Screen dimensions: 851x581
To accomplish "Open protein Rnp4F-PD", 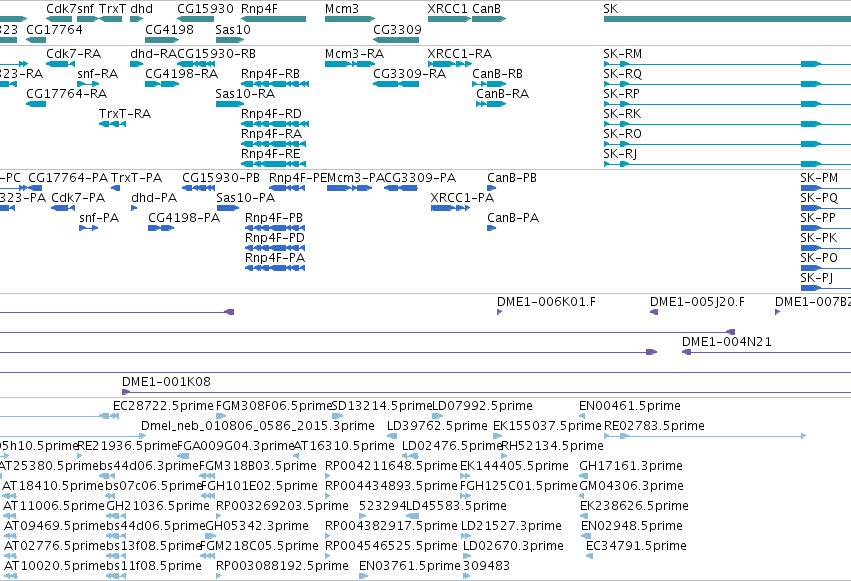I will click(275, 238).
